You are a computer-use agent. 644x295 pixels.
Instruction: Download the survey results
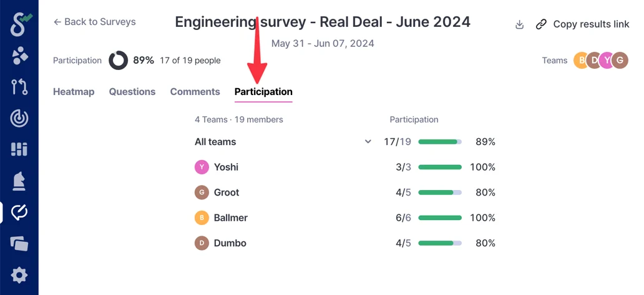(x=519, y=24)
